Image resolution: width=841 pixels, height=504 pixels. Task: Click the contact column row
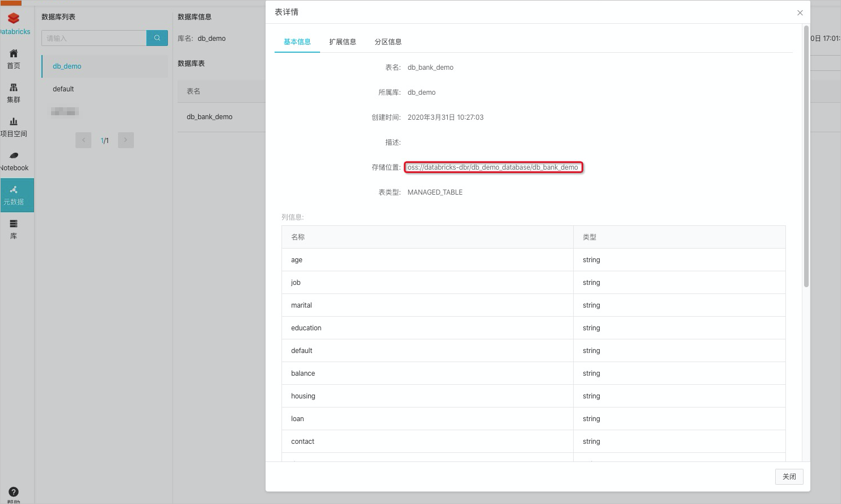click(x=533, y=442)
